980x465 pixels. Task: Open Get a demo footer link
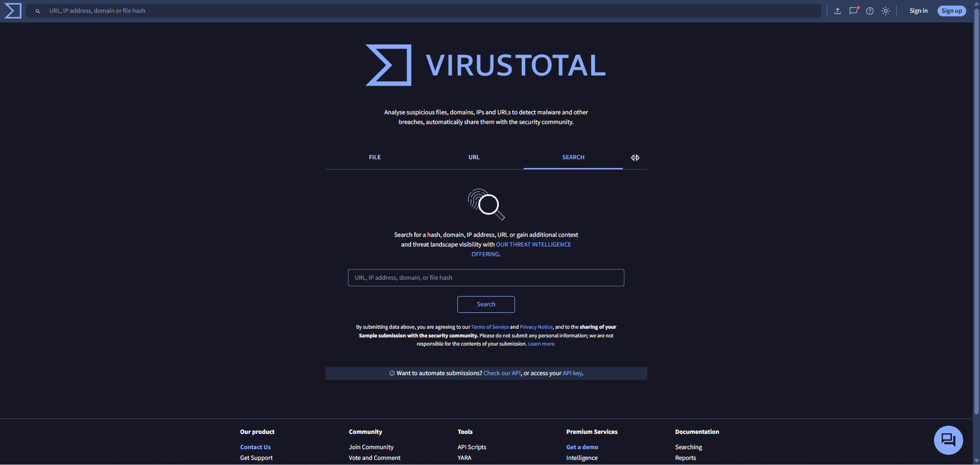point(582,447)
